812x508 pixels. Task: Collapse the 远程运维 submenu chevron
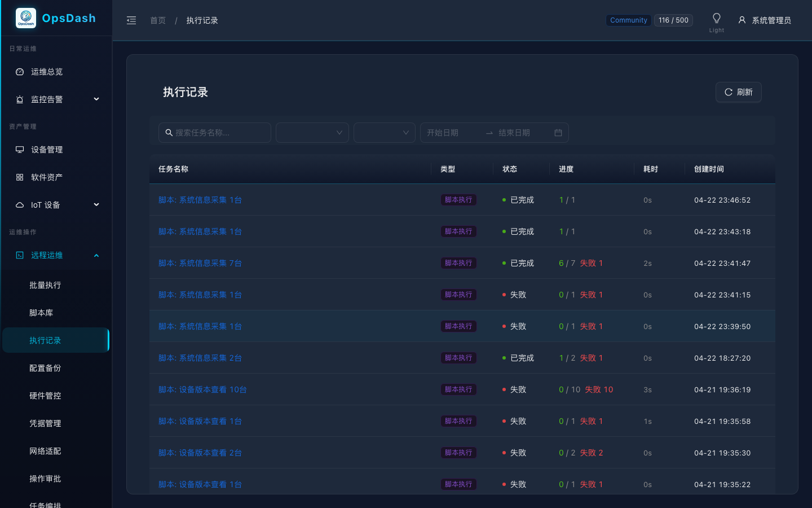point(96,255)
